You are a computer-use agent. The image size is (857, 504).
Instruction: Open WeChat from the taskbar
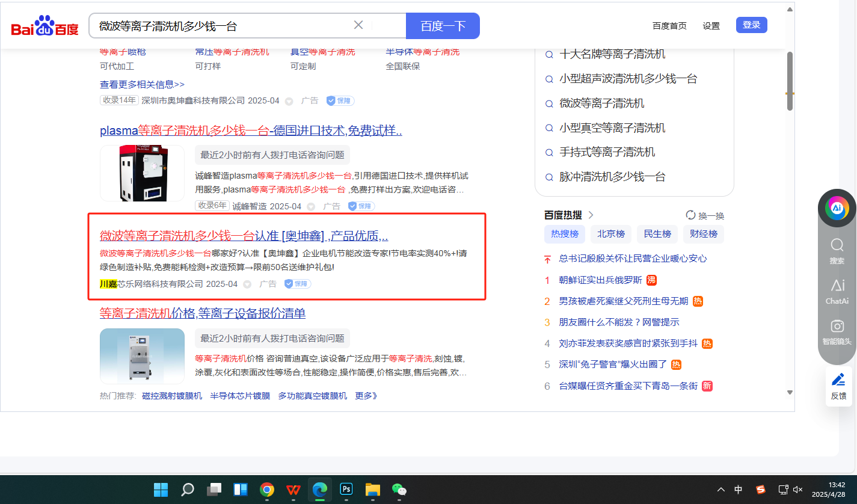tap(399, 490)
